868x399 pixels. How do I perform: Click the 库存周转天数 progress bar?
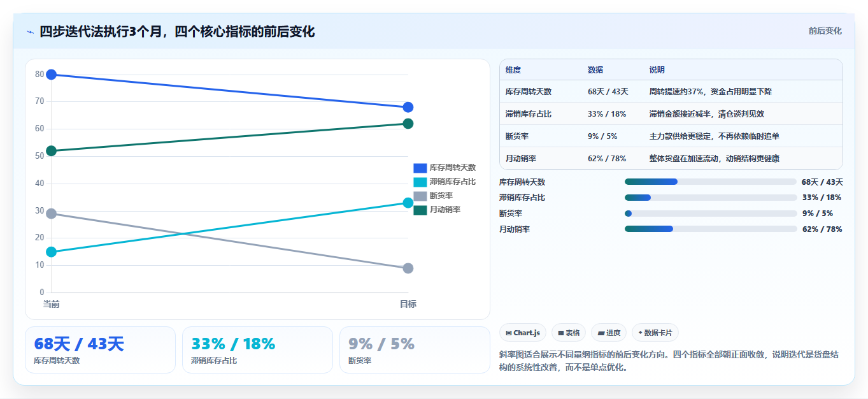[711, 182]
